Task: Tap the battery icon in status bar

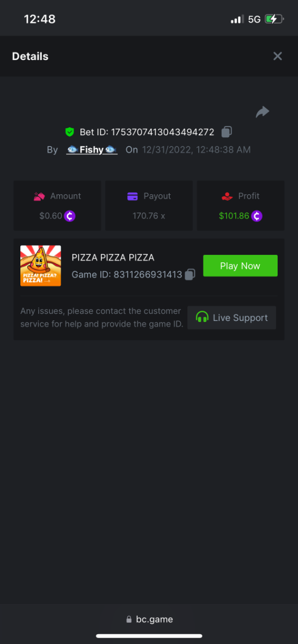Action: (274, 19)
